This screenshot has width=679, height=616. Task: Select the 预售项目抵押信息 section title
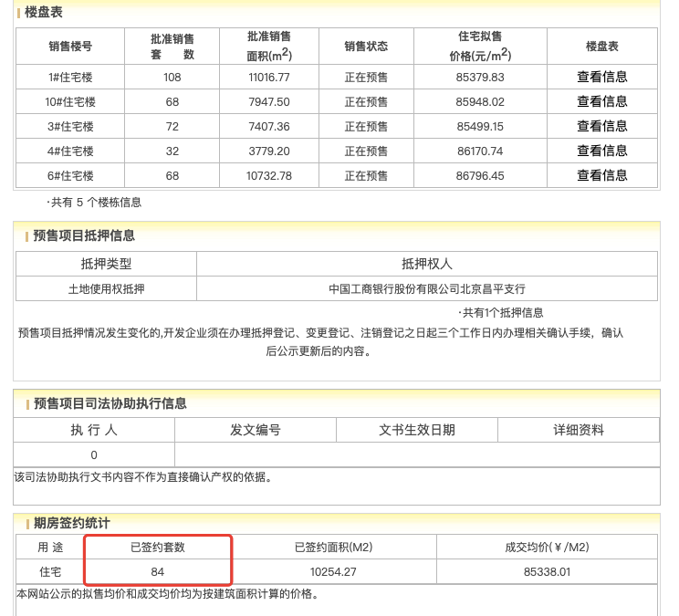click(84, 235)
